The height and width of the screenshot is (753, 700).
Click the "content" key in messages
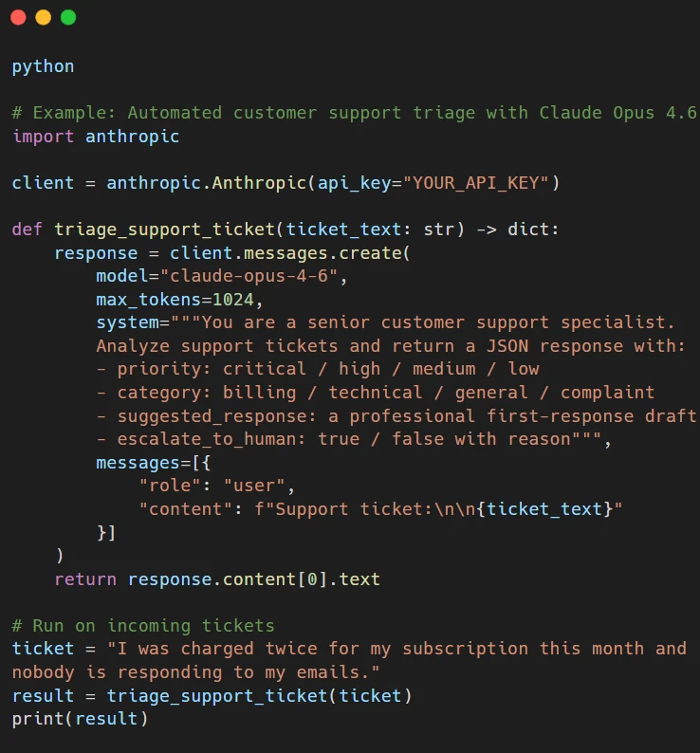pos(191,509)
